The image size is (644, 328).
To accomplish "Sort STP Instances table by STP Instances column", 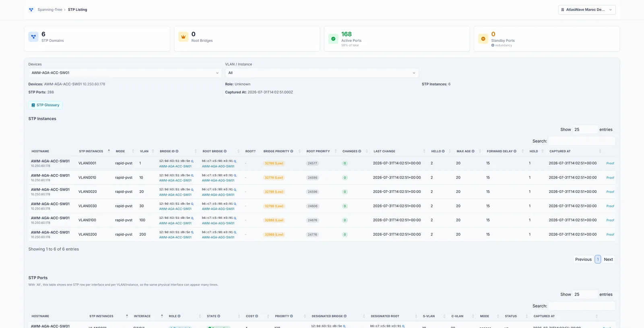I will click(94, 152).
